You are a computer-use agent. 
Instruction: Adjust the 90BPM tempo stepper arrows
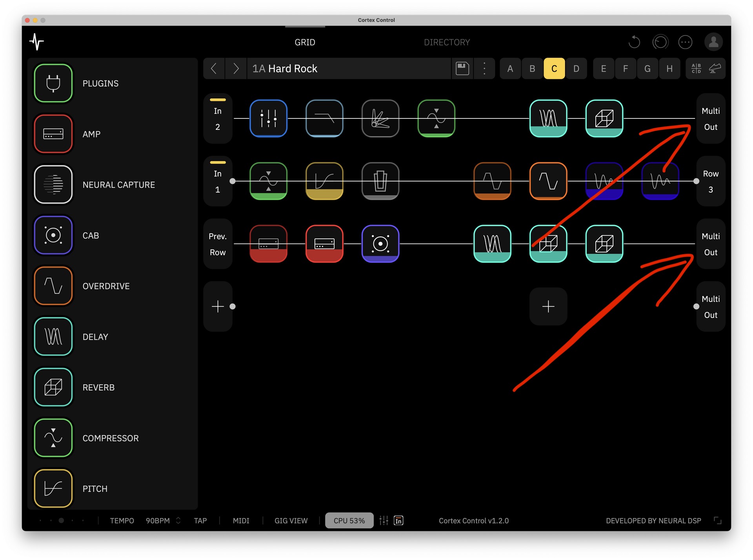[x=178, y=520]
